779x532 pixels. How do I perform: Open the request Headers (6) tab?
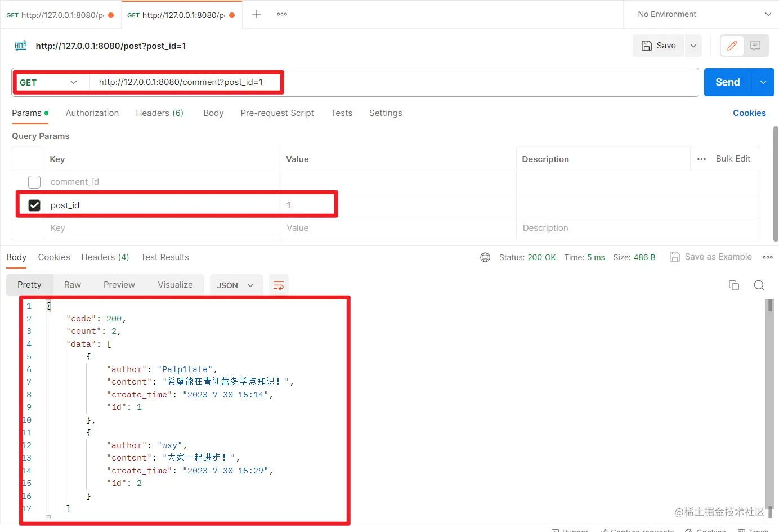pyautogui.click(x=160, y=113)
